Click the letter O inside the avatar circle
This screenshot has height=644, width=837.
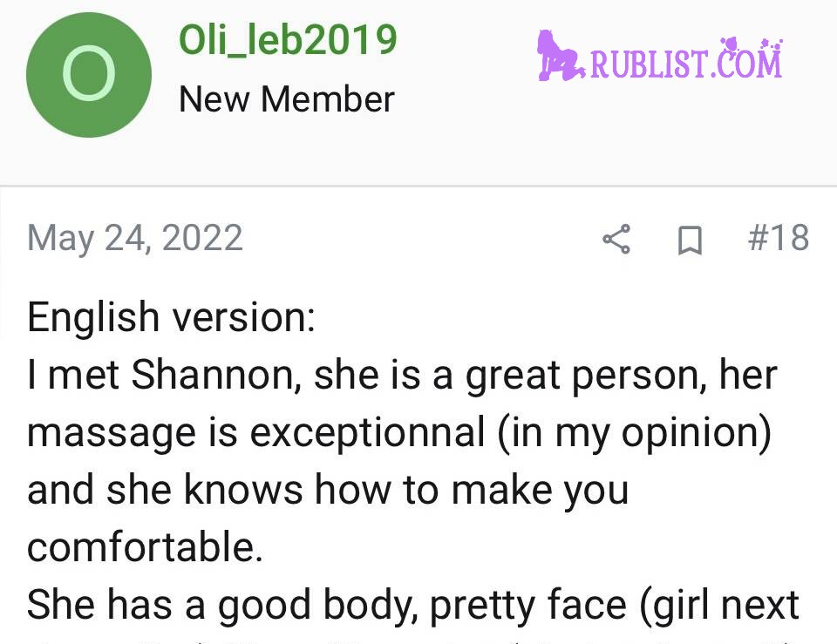point(89,73)
